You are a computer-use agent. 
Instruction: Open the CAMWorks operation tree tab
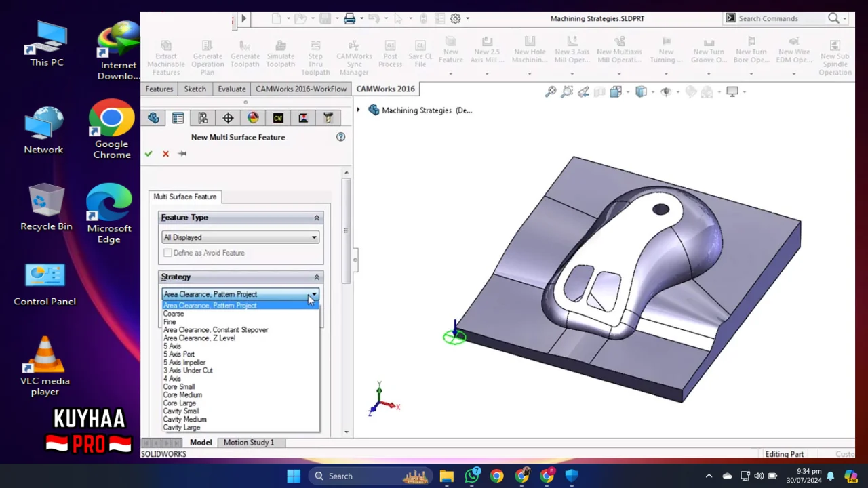303,118
